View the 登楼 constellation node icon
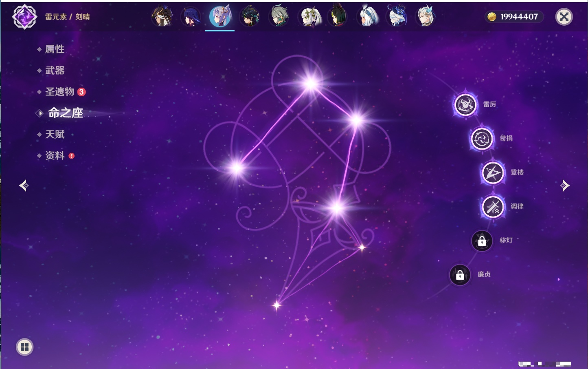Viewport: 588px width, 369px height. 493,173
